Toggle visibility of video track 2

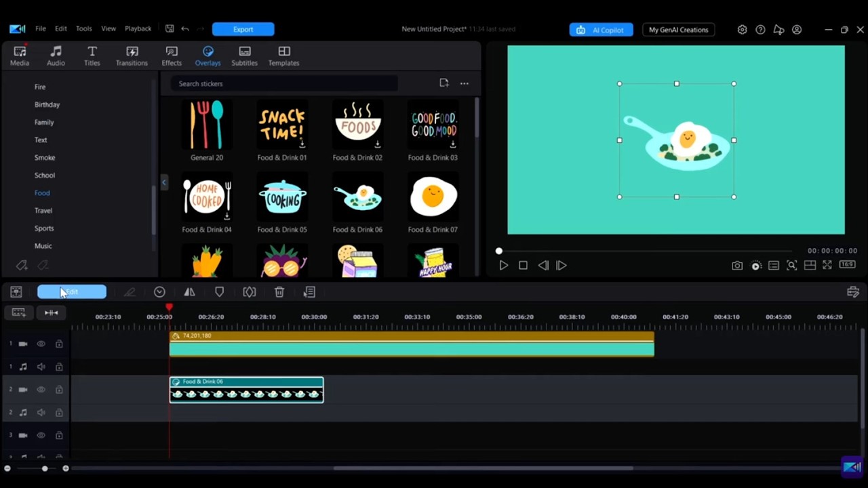41,390
